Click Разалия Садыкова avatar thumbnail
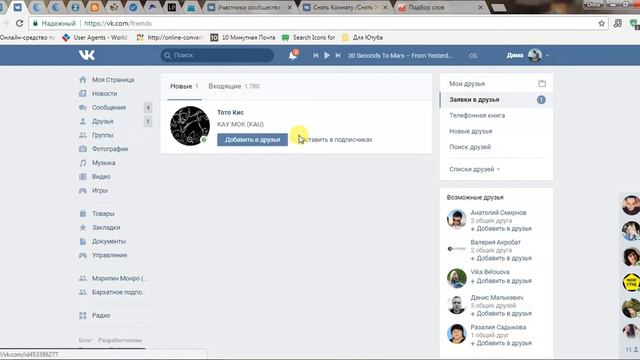Image resolution: width=640 pixels, height=360 pixels. [x=457, y=334]
